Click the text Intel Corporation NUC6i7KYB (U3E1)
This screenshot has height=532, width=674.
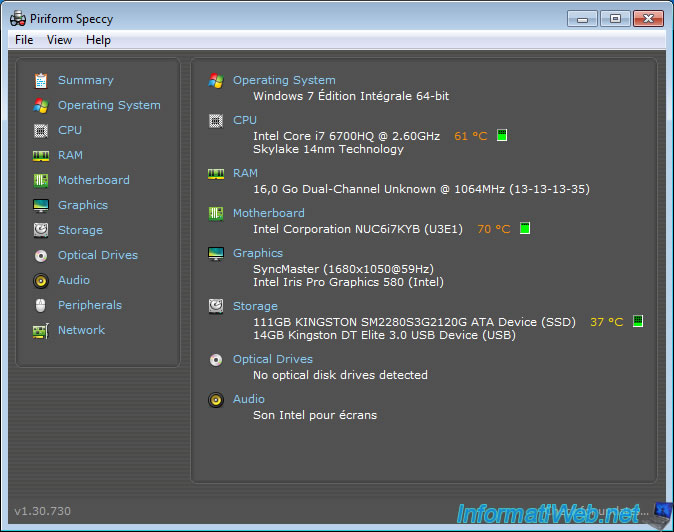[x=358, y=229]
